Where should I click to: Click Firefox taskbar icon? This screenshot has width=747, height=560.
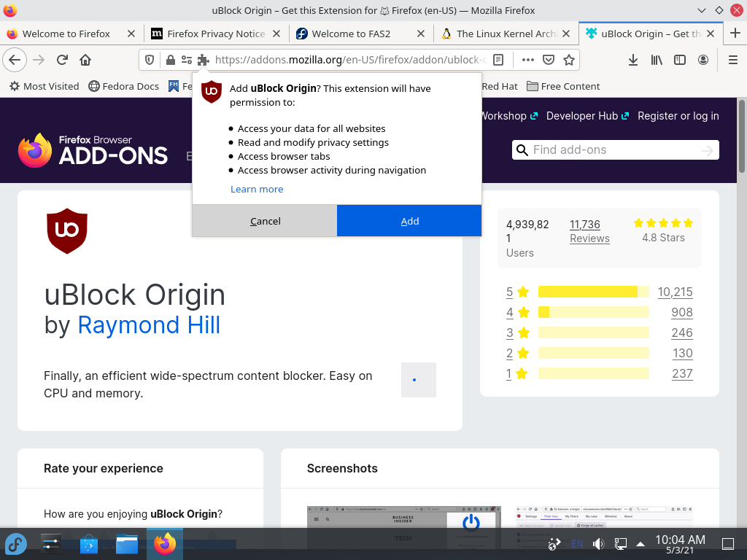tap(164, 544)
